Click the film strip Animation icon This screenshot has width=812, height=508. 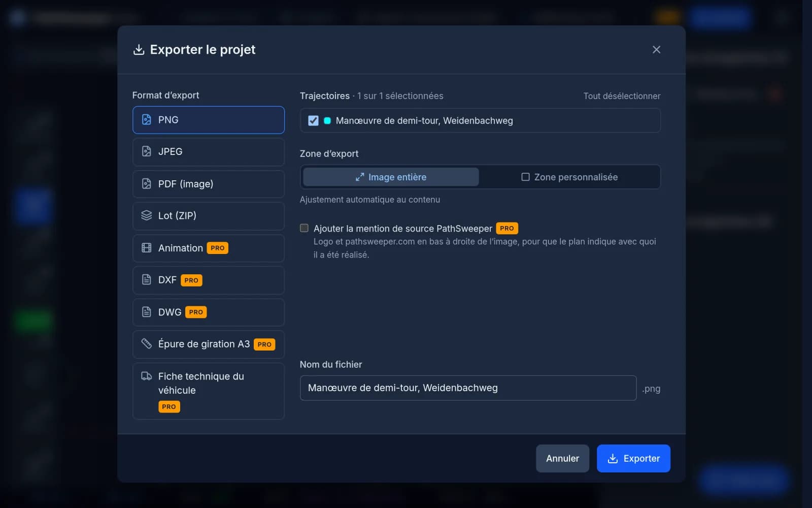(x=146, y=248)
